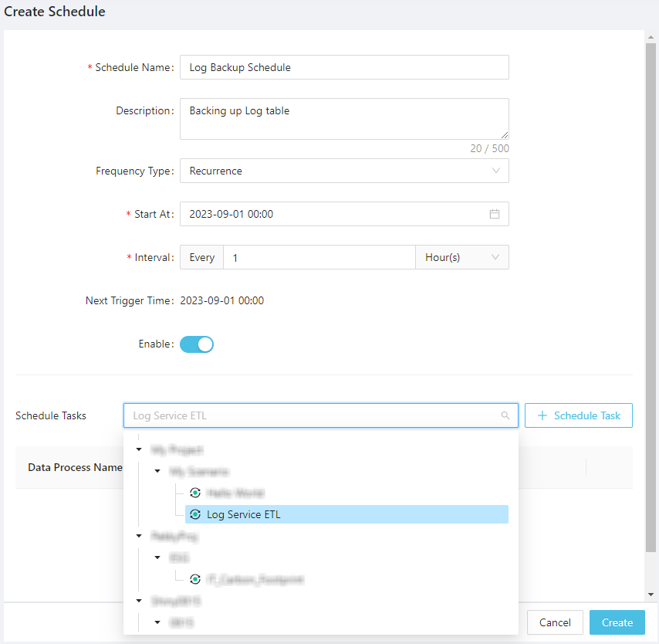Collapse the topmost project node in tree
The image size is (659, 644).
(139, 449)
